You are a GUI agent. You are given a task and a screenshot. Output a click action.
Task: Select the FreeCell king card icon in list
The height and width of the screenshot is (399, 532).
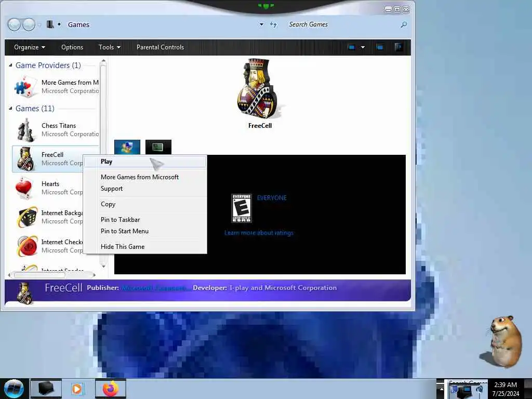[26, 159]
